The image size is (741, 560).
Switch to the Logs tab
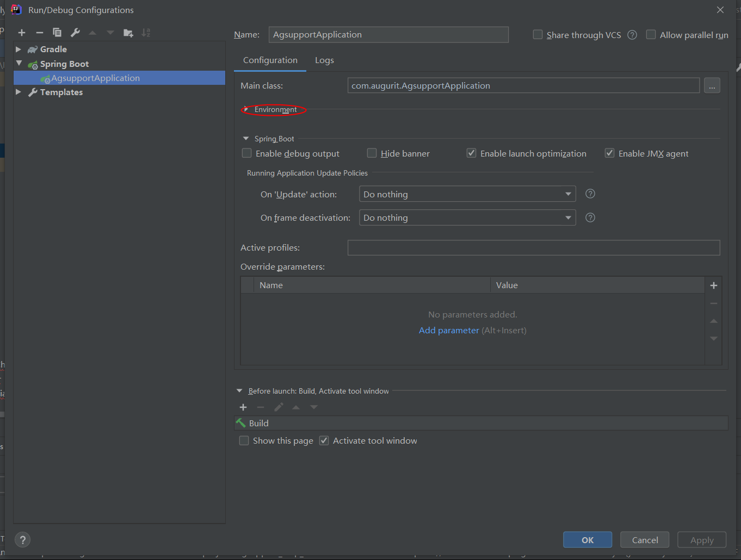point(324,60)
